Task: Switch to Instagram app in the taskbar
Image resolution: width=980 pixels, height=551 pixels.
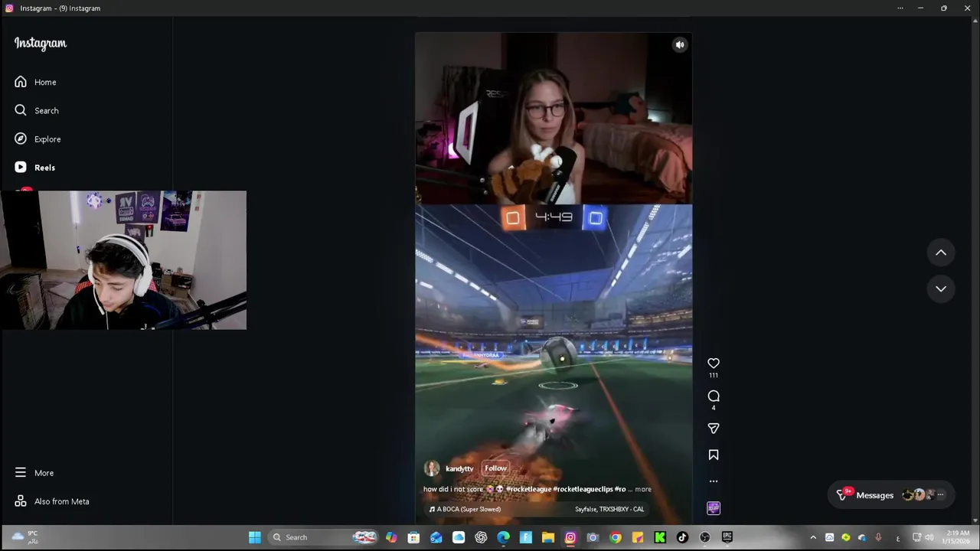Action: [x=570, y=537]
